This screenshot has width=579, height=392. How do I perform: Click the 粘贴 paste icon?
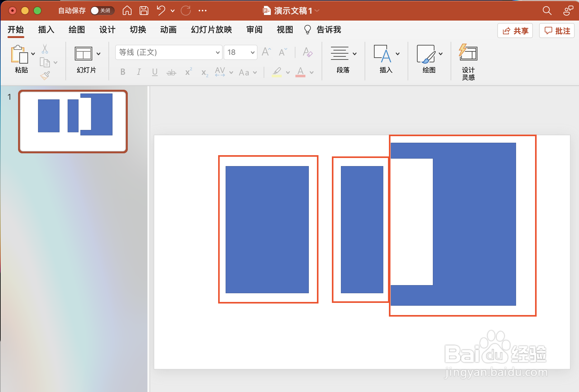coord(19,54)
